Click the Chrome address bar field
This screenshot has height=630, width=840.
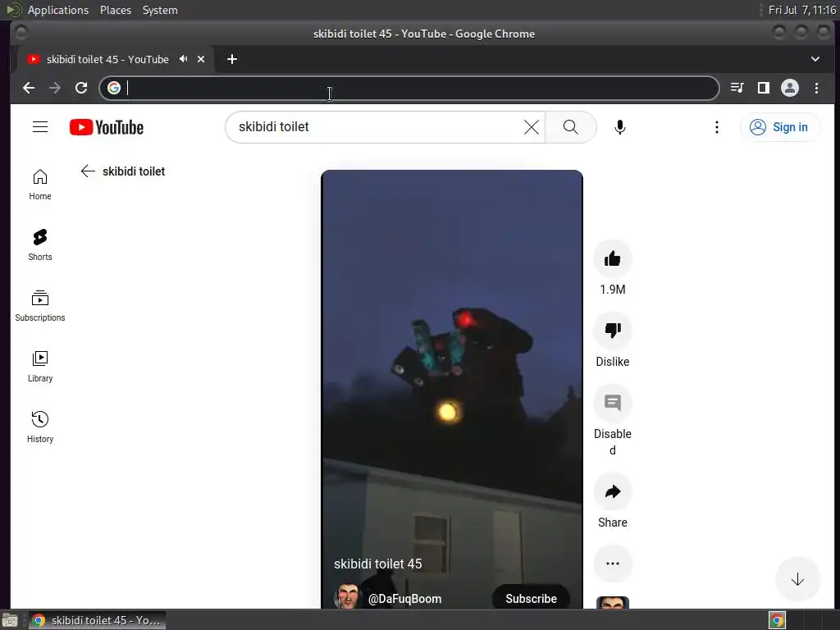pyautogui.click(x=409, y=88)
